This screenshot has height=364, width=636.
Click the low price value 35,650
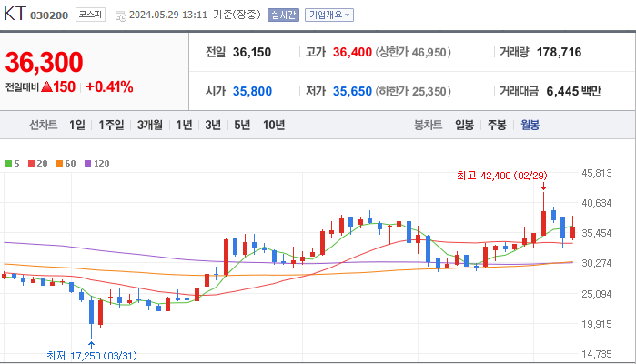point(352,91)
